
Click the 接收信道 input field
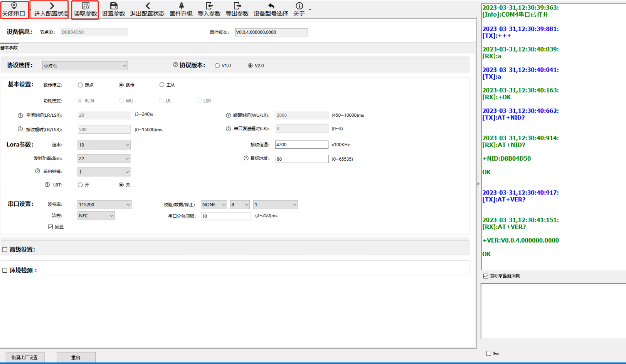[301, 145]
